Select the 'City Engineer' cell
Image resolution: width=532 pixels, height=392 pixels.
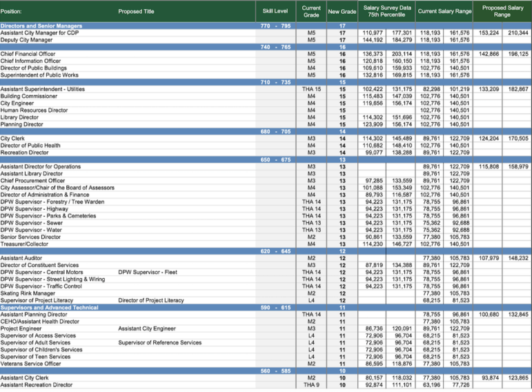pyautogui.click(x=17, y=104)
